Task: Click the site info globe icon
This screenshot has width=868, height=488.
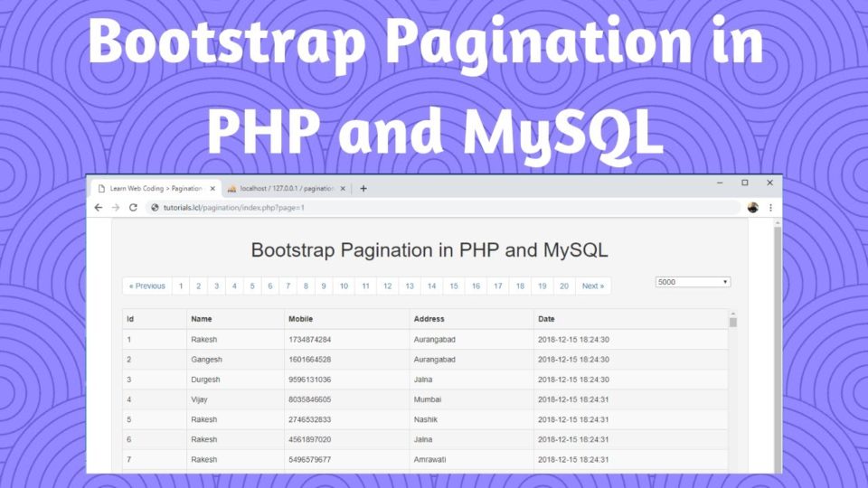Action: [x=155, y=208]
